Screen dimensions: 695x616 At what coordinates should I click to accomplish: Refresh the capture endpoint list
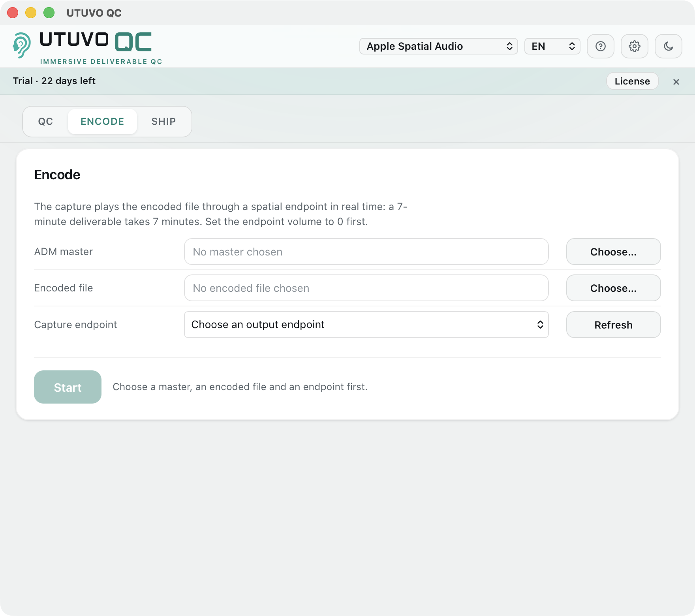click(x=613, y=325)
